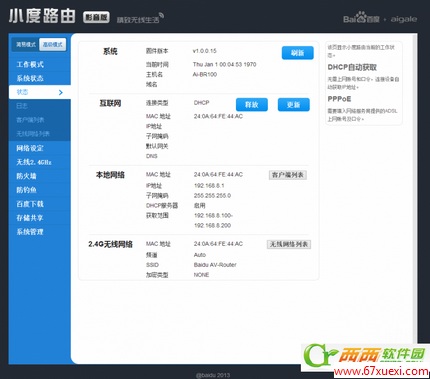The image size is (430, 379).
Task: Click DHCP connection type value
Action: [x=202, y=103]
